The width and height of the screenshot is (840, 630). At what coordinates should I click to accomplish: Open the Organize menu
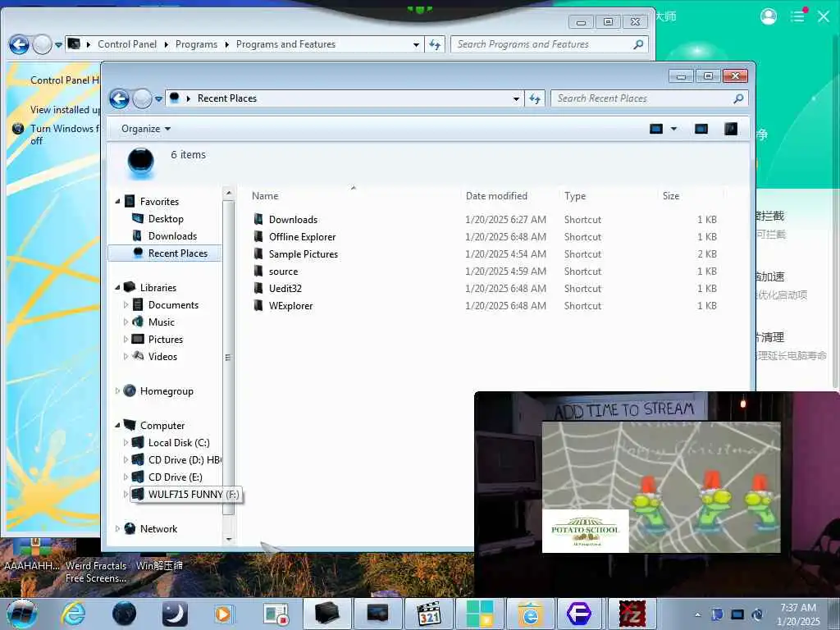tap(145, 129)
